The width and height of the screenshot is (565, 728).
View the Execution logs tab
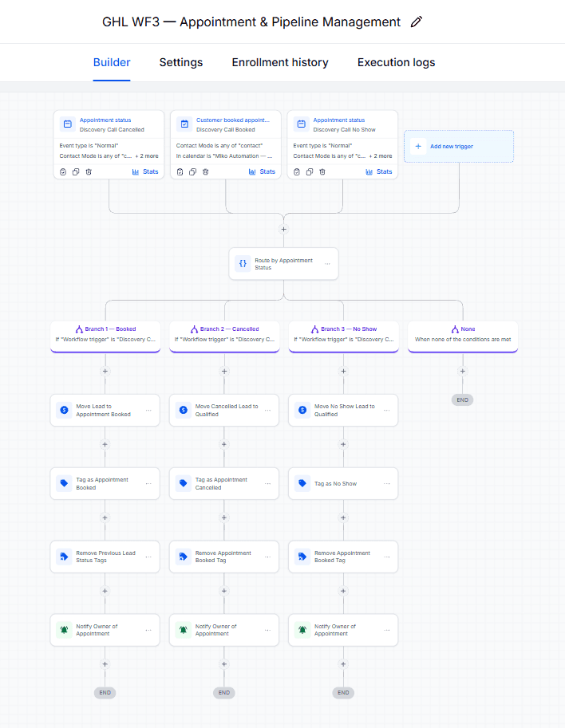click(396, 62)
